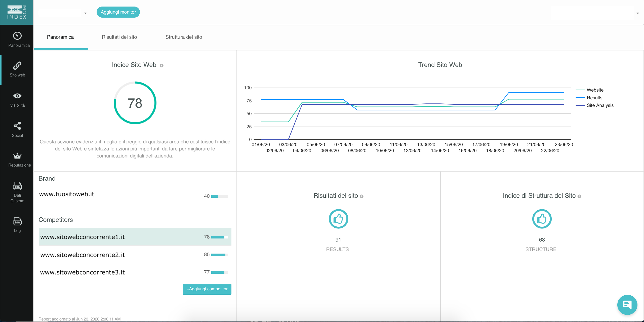
Task: Click the Sito web link icon
Action: [17, 66]
